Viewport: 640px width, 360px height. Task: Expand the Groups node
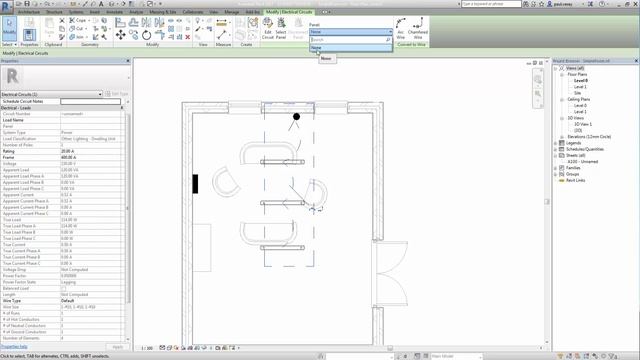coord(556,174)
